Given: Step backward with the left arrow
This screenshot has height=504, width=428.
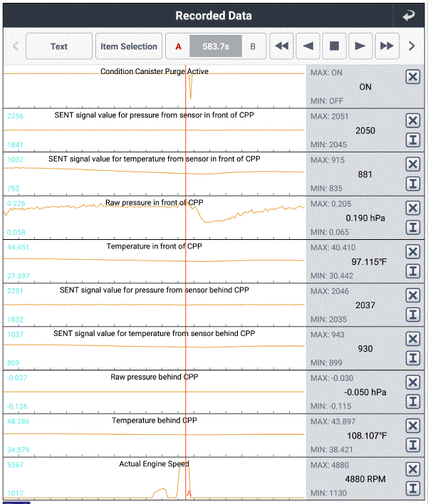Looking at the screenshot, I should pos(308,46).
